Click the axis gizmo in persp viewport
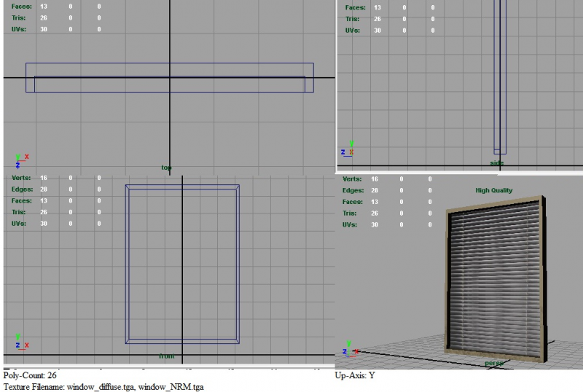 (350, 349)
